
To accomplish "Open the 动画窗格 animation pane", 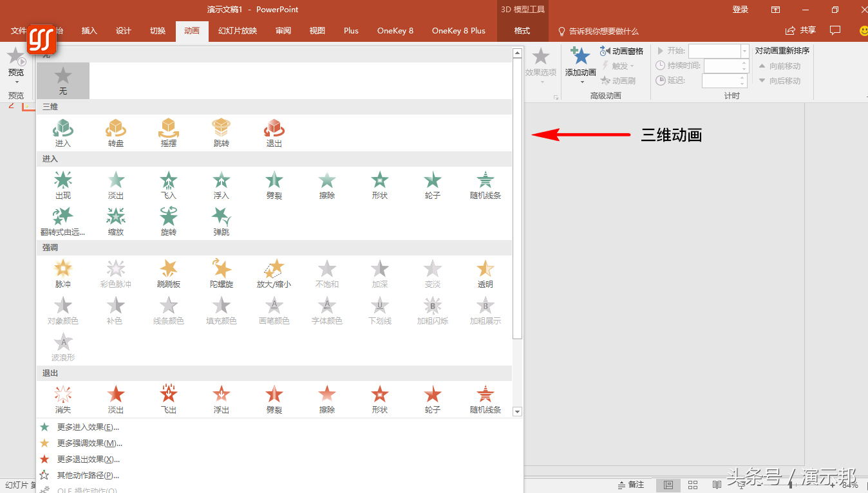I will pos(621,51).
